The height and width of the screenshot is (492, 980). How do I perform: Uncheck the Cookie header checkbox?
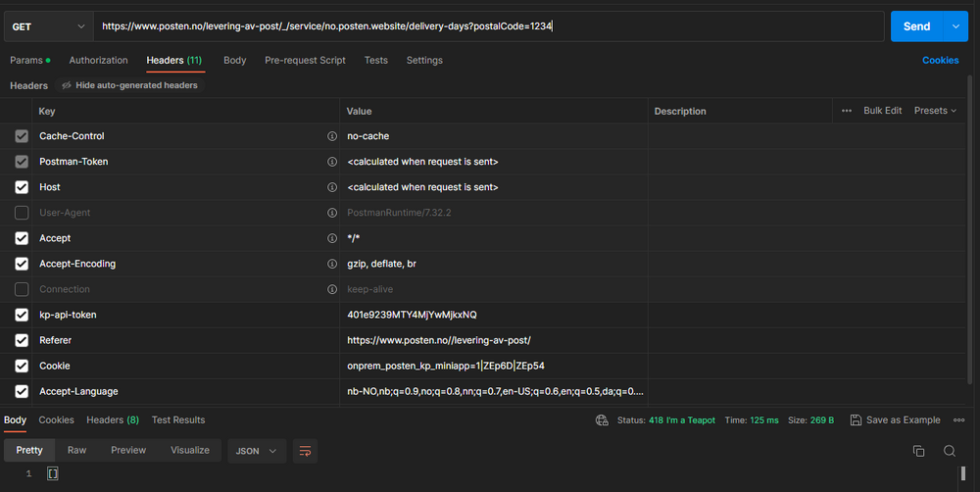tap(22, 366)
